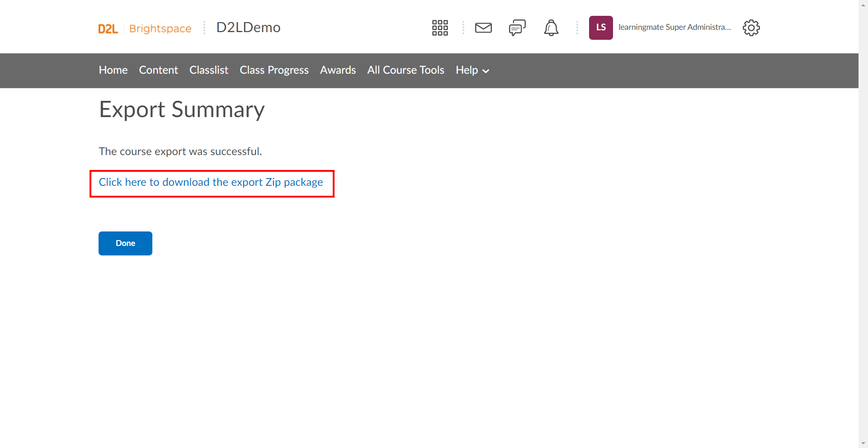The height and width of the screenshot is (448, 868).
Task: Open the Content nav item
Action: tap(158, 70)
